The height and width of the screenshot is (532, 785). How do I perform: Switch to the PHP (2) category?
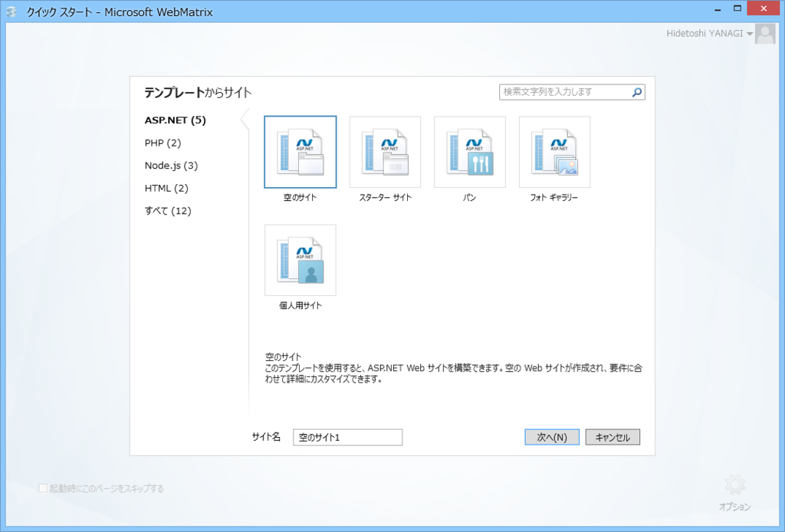tap(163, 143)
